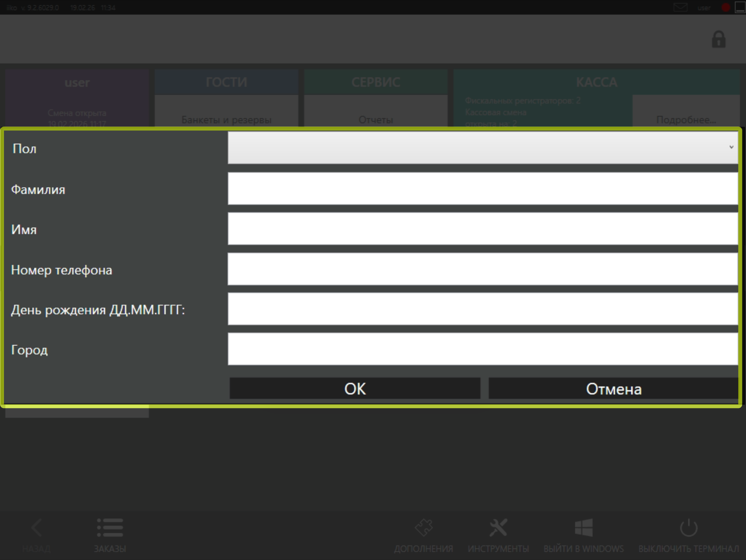Screen dimensions: 746x560
Task: Select the Номер телефона input field
Action: (482, 269)
